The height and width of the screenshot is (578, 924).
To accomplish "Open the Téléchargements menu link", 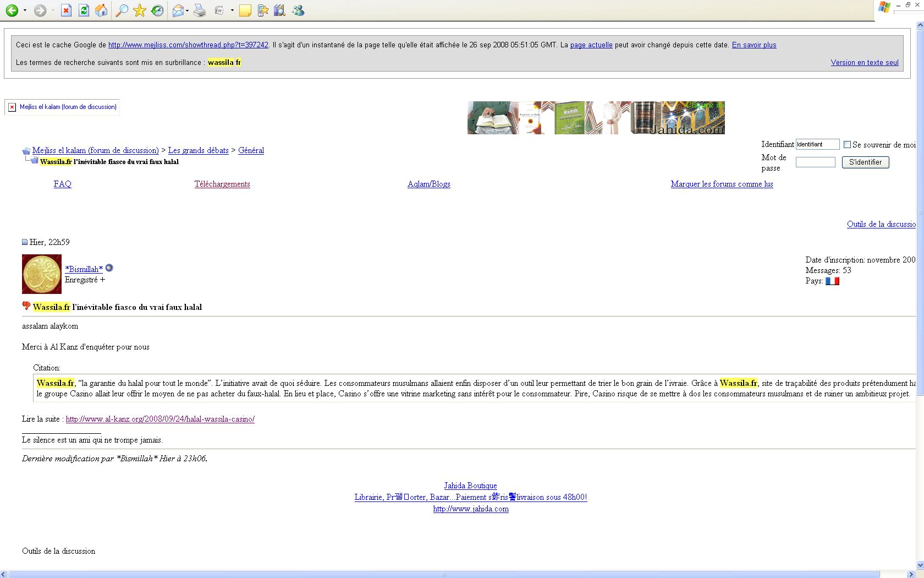I will [x=222, y=184].
